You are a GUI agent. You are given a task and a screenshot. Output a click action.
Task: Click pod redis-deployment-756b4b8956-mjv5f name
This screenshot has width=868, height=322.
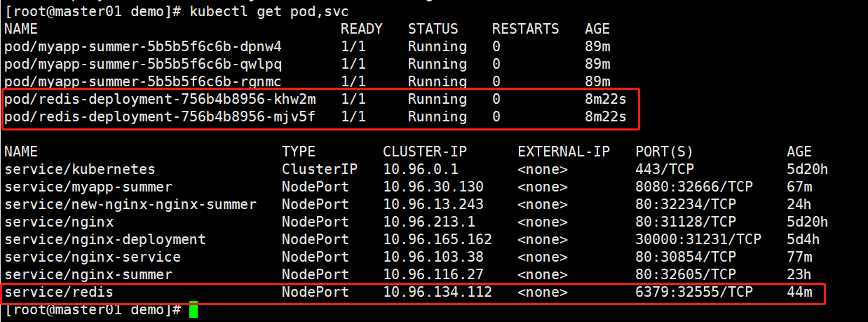[160, 116]
